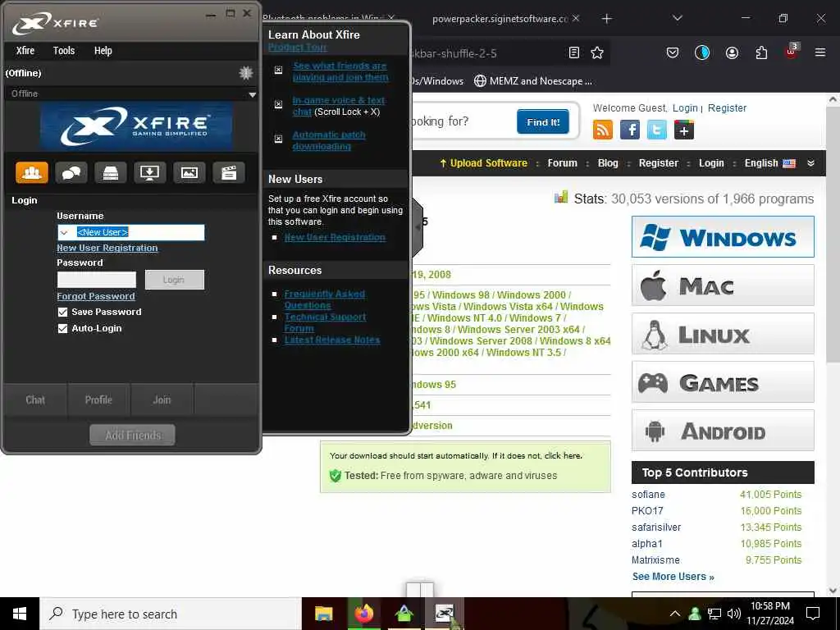Open the Videos clapperboard icon in Xfire

coord(229,172)
